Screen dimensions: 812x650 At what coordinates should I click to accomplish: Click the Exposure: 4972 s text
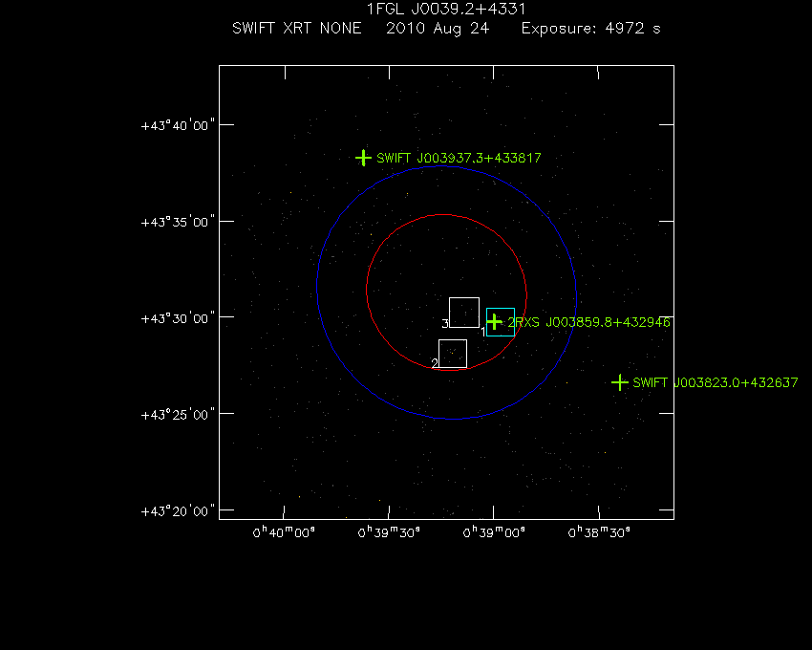(591, 28)
